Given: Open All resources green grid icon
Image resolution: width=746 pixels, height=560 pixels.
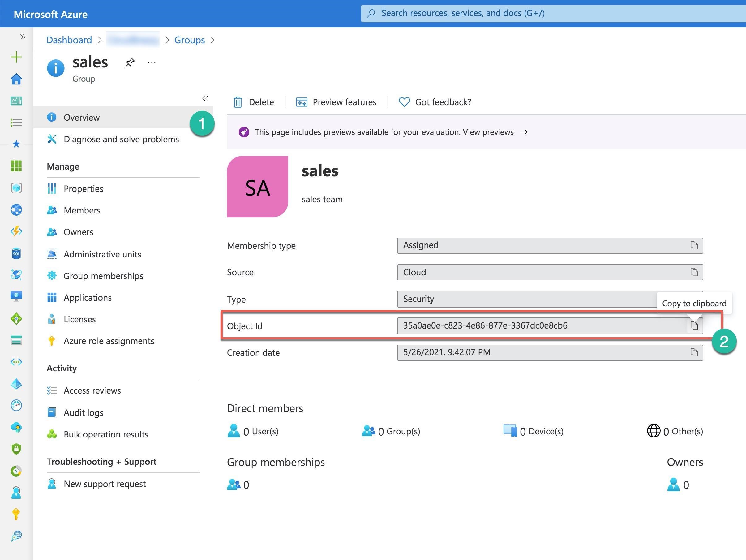Looking at the screenshot, I should (16, 166).
